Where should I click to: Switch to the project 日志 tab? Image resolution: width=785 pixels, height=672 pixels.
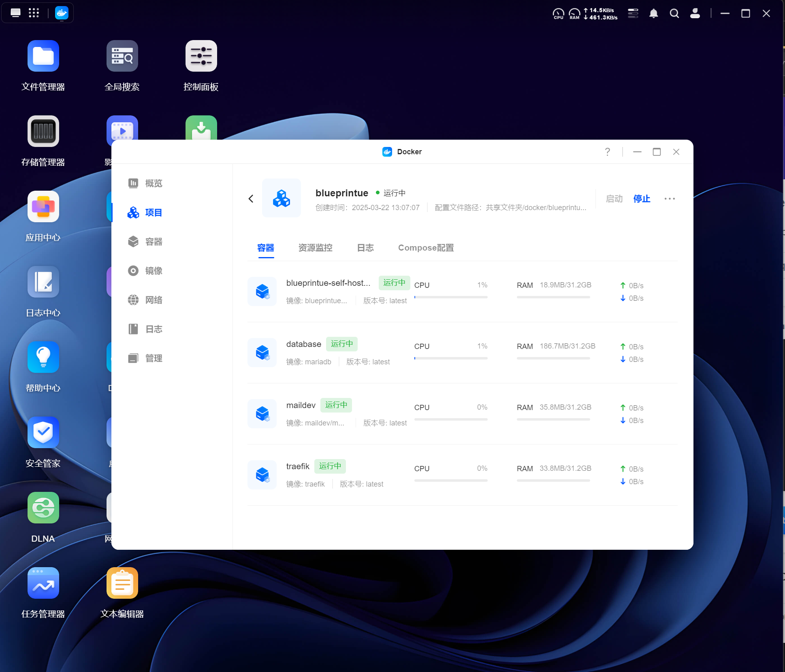pos(365,248)
